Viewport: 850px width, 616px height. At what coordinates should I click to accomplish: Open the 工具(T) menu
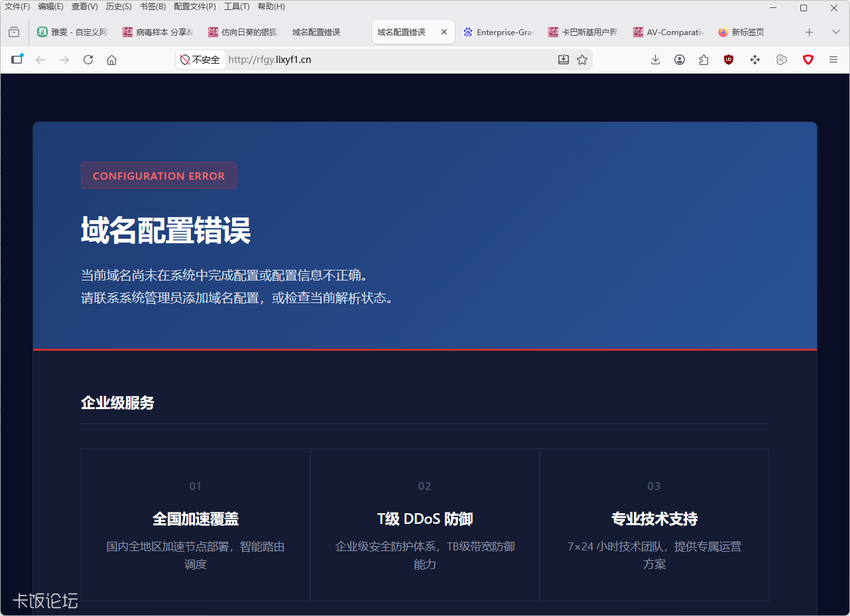(x=237, y=7)
